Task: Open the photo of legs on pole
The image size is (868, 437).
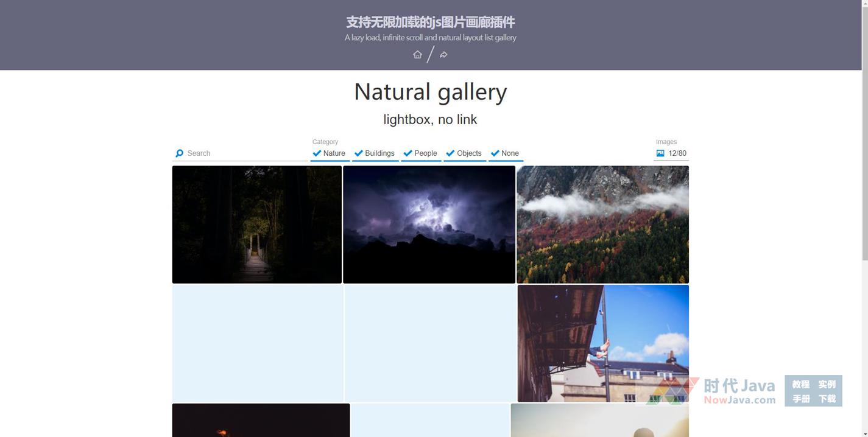Action: 602,343
